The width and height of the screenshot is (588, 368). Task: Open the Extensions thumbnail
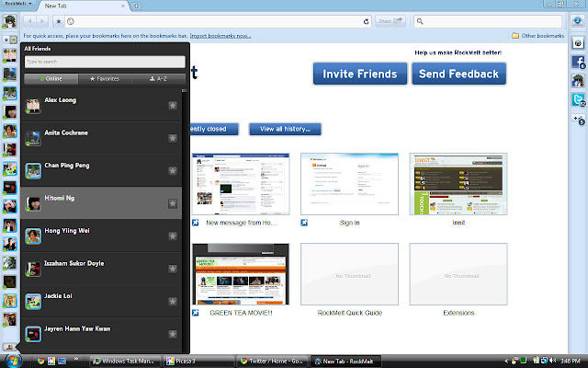458,274
